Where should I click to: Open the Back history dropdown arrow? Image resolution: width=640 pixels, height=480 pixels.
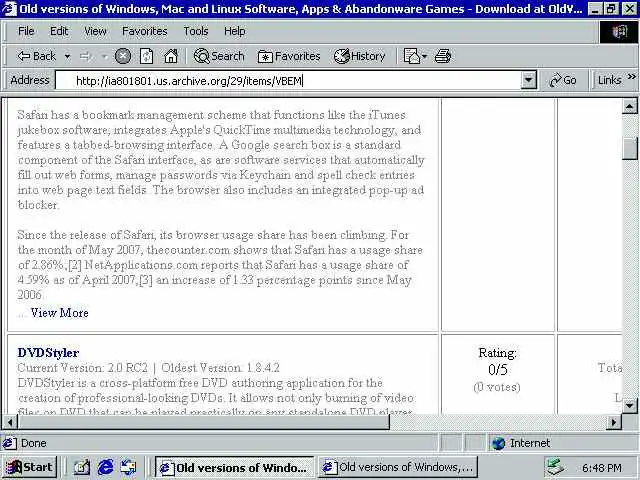click(x=67, y=56)
